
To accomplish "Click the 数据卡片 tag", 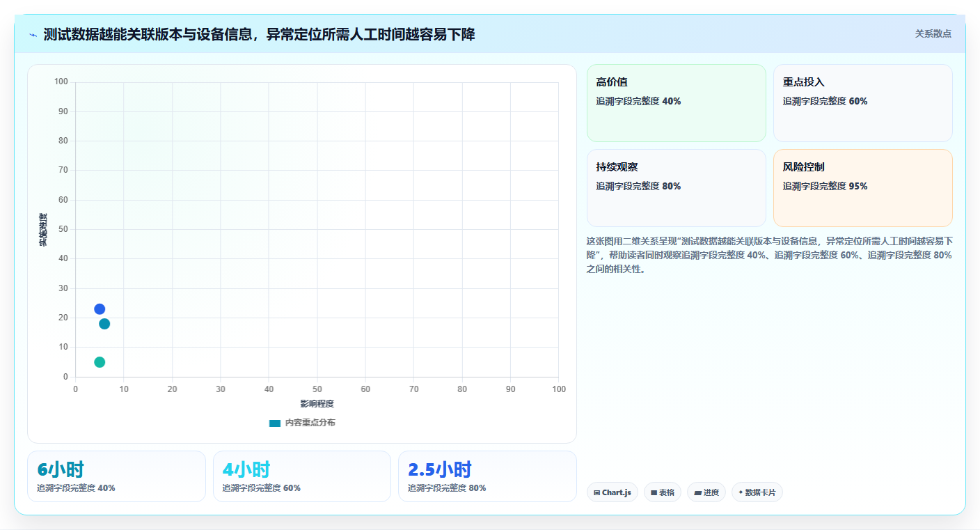I will (x=757, y=492).
